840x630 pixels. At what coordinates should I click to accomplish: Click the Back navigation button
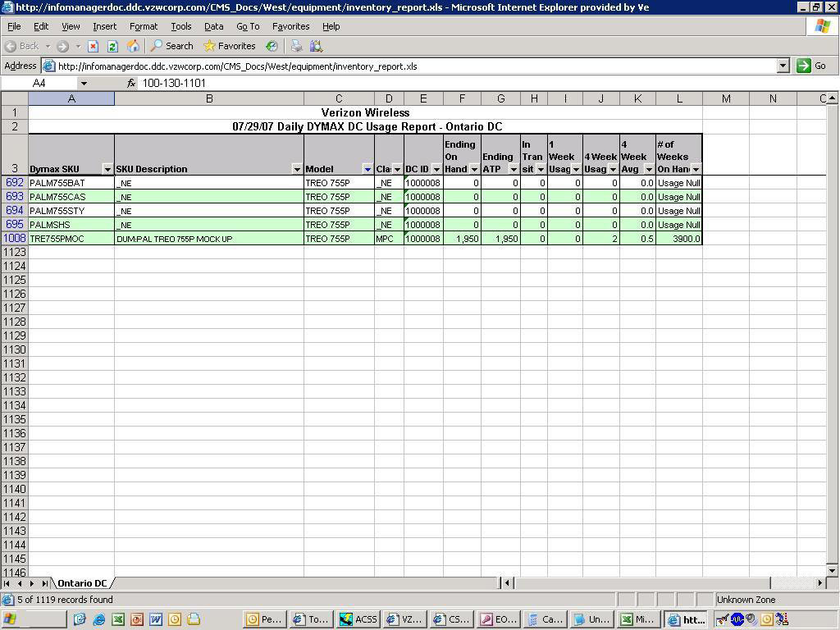tap(22, 47)
